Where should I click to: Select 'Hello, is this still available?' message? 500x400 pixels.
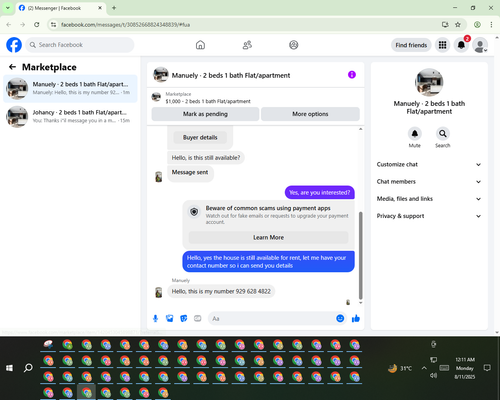(206, 158)
